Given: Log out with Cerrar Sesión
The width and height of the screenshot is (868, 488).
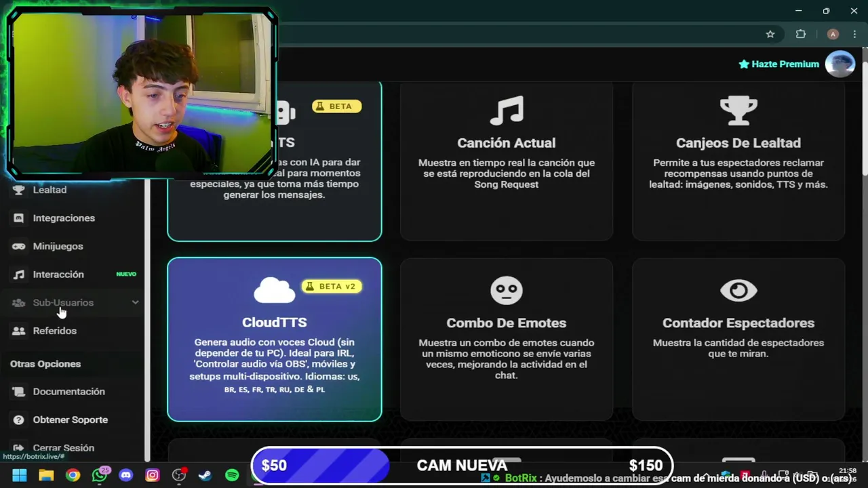Looking at the screenshot, I should pos(54,448).
